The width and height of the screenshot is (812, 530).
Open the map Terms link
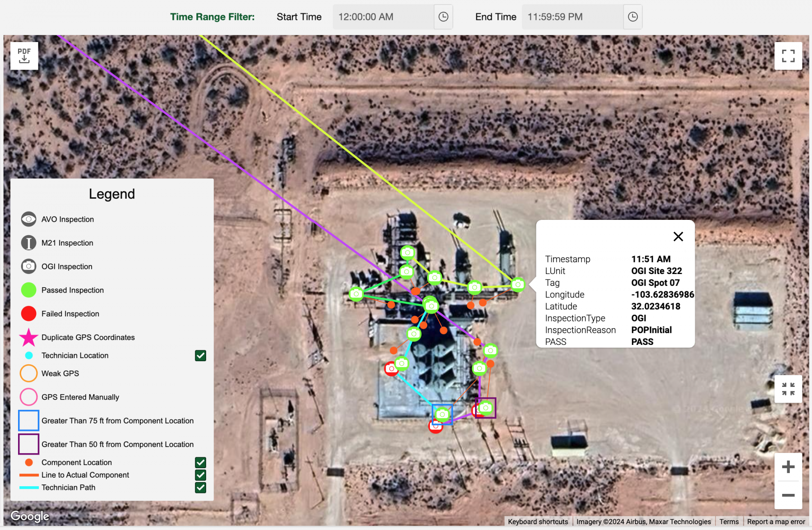[x=729, y=521]
